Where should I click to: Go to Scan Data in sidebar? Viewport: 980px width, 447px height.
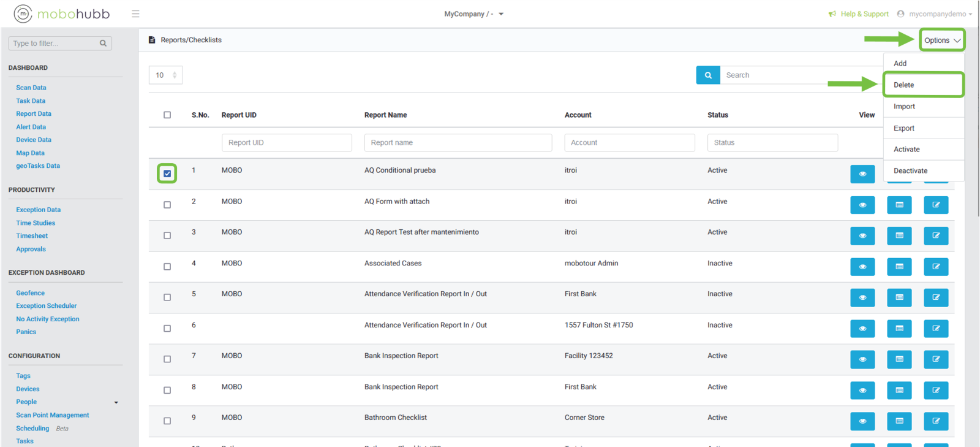(x=31, y=88)
